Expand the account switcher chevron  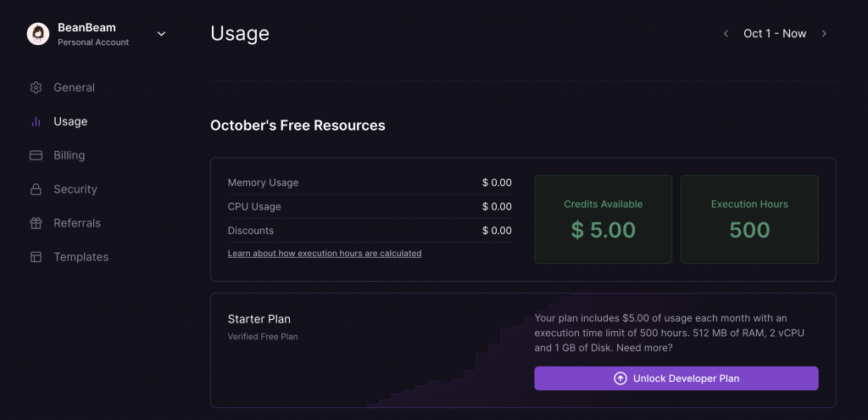point(162,34)
